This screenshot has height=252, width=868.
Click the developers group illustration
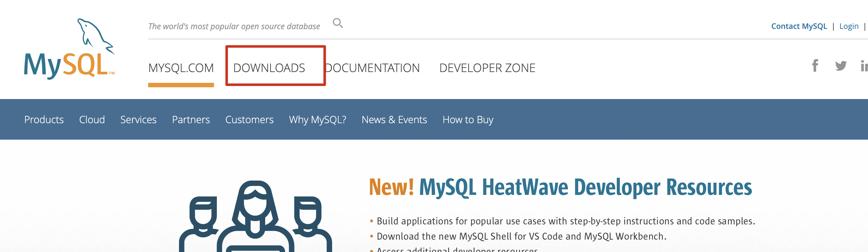click(x=255, y=216)
